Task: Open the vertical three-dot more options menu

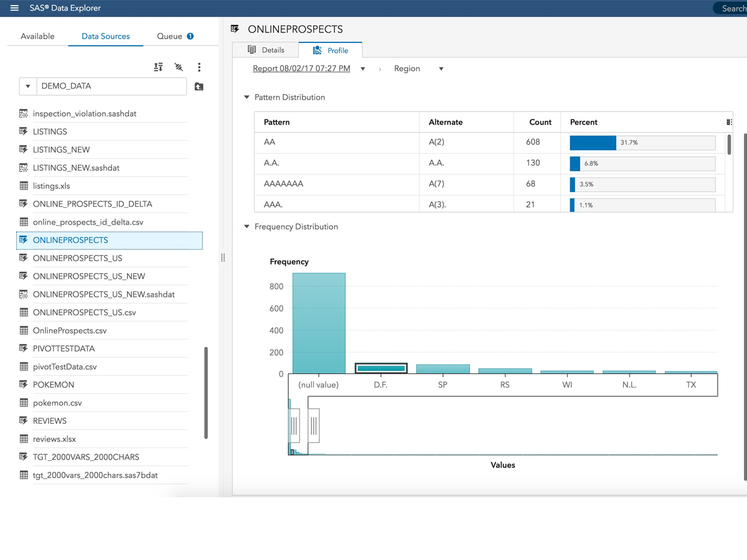Action: [x=199, y=67]
